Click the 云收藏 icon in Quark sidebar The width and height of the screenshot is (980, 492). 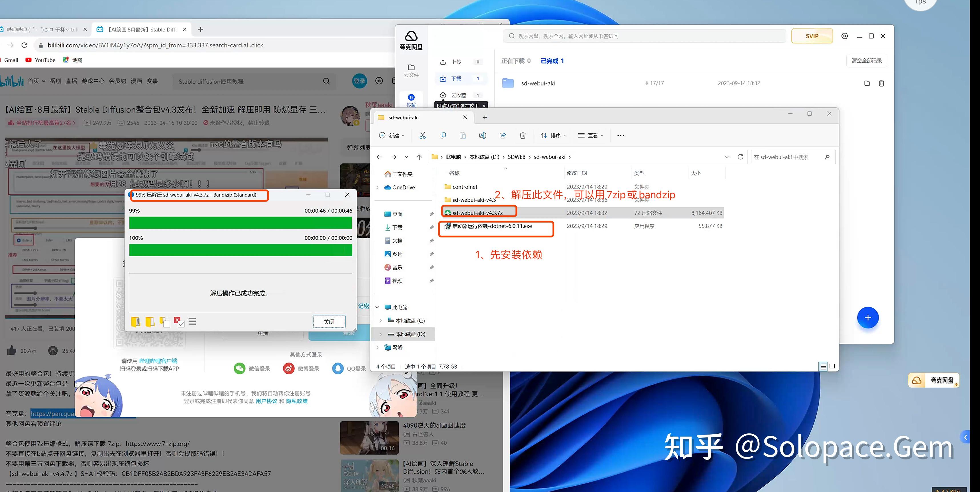pyautogui.click(x=443, y=95)
